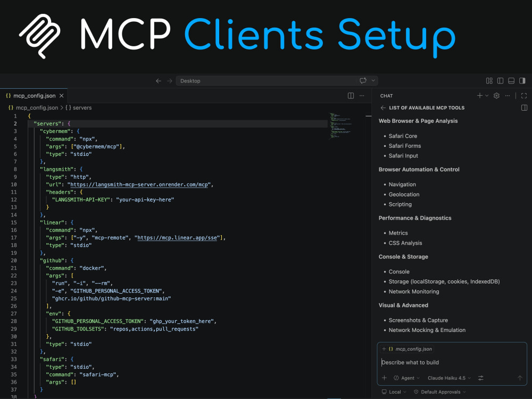Click the "safari" key on line 33
Image resolution: width=532 pixels, height=399 pixels.
pyautogui.click(x=52, y=359)
